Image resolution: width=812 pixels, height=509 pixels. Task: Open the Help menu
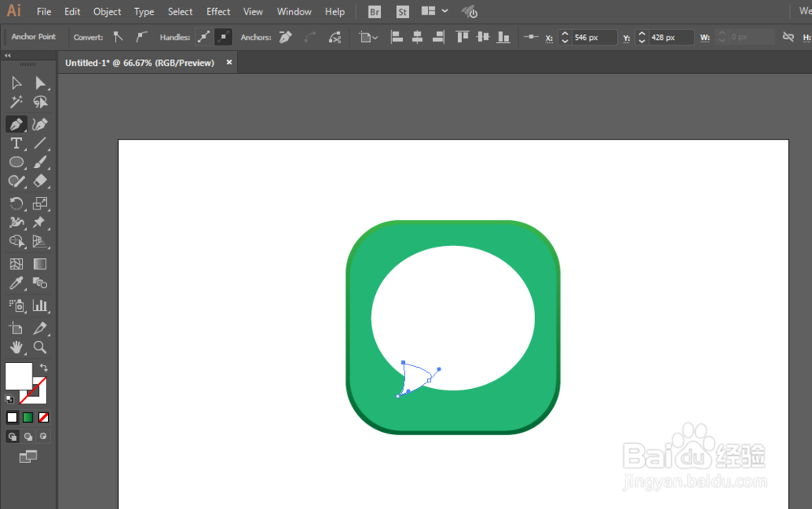click(x=335, y=11)
